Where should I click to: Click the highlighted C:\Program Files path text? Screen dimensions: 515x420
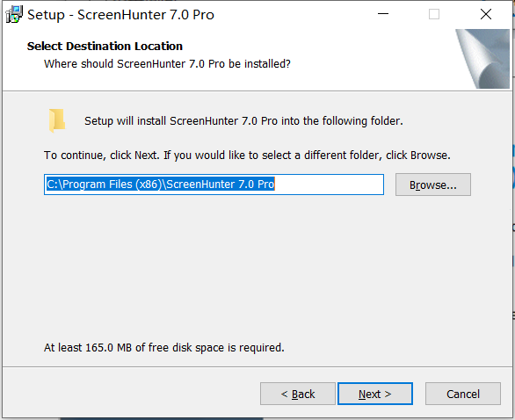tap(160, 185)
